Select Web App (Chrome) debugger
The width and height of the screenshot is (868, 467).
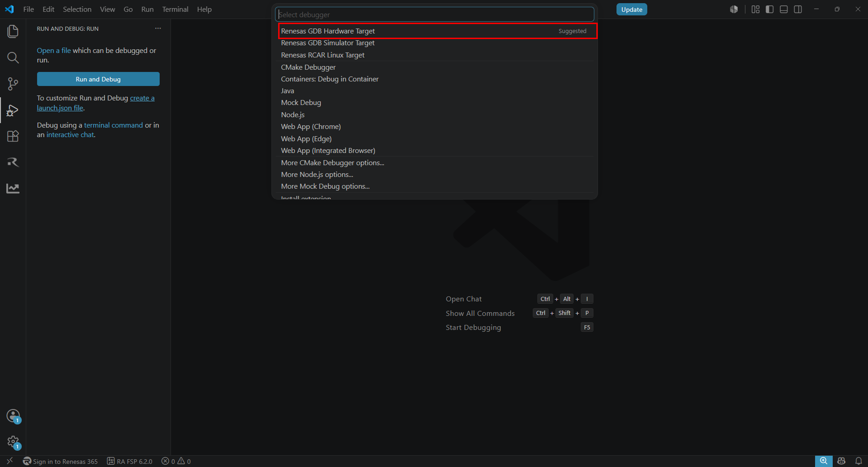[x=435, y=126]
